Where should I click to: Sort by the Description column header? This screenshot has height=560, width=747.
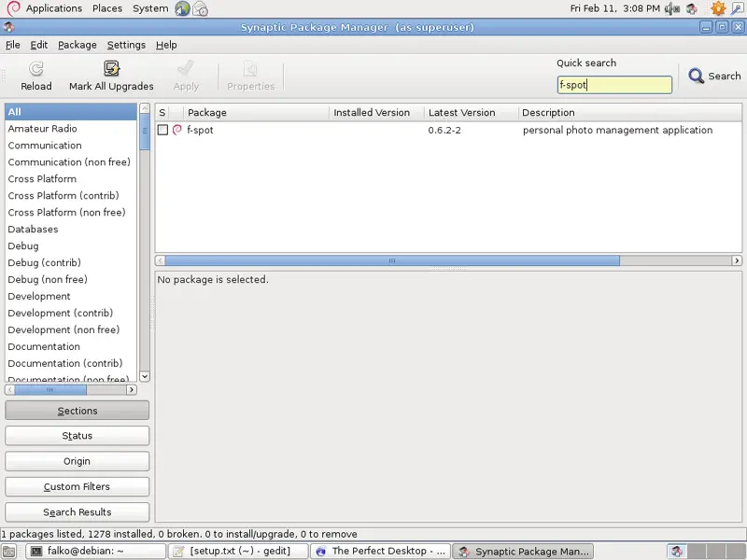(x=629, y=113)
